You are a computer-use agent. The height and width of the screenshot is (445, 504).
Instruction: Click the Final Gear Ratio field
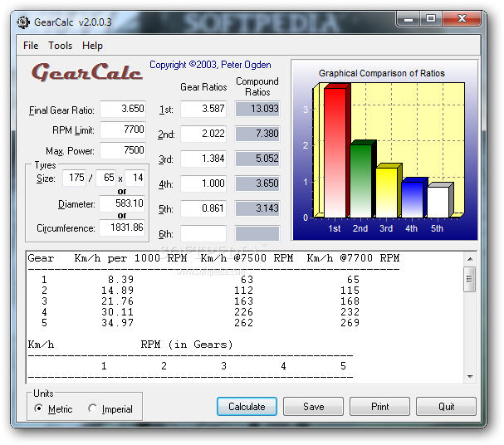point(123,109)
